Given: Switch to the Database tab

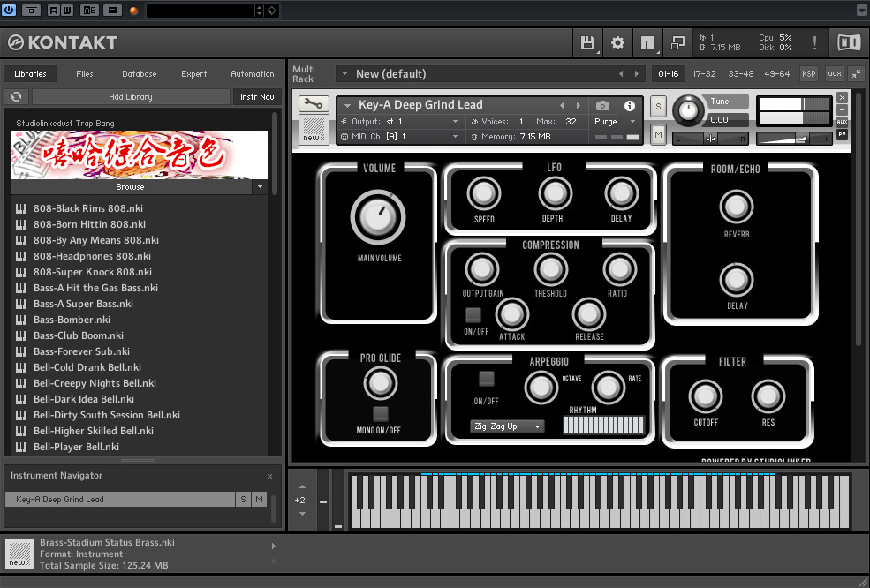Looking at the screenshot, I should 140,74.
